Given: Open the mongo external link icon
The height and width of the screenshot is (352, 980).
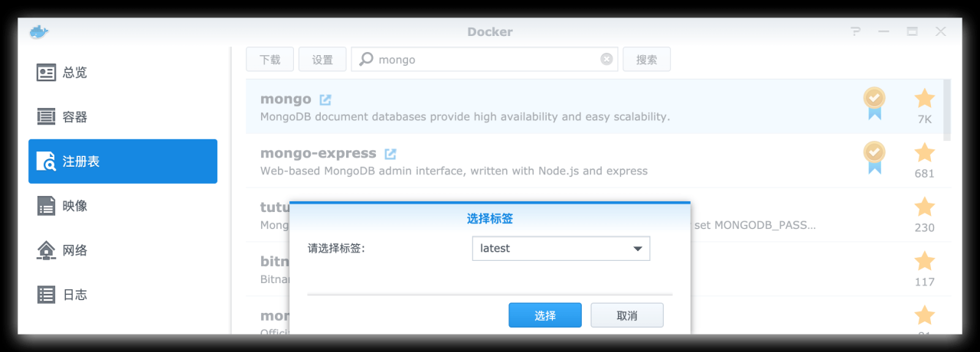Looking at the screenshot, I should click(325, 99).
